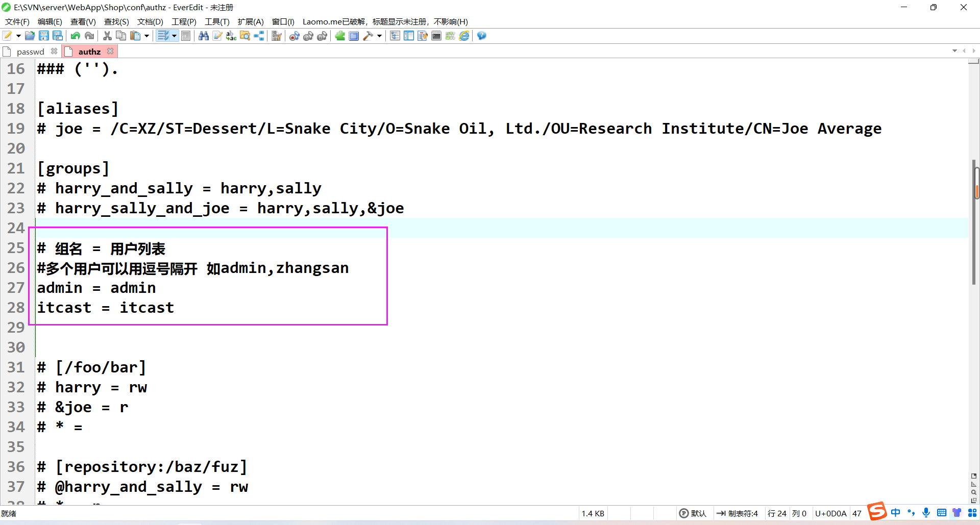Screen dimensions: 980x525
Task: Open the Sogou soft keyboard icon
Action: 942,512
